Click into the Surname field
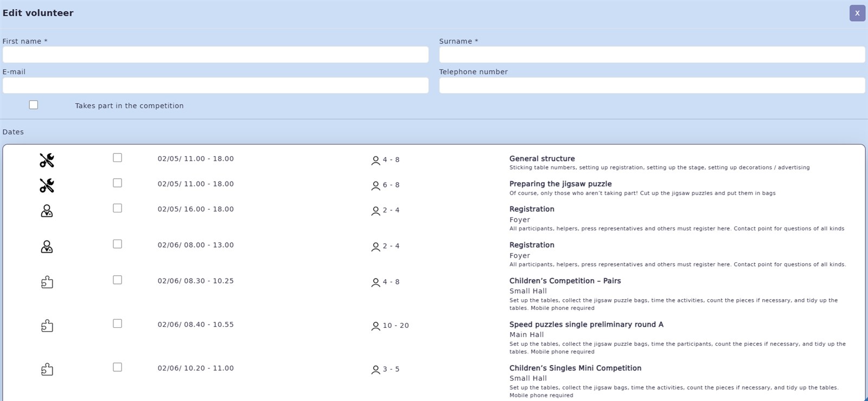This screenshot has width=868, height=401. (x=652, y=55)
